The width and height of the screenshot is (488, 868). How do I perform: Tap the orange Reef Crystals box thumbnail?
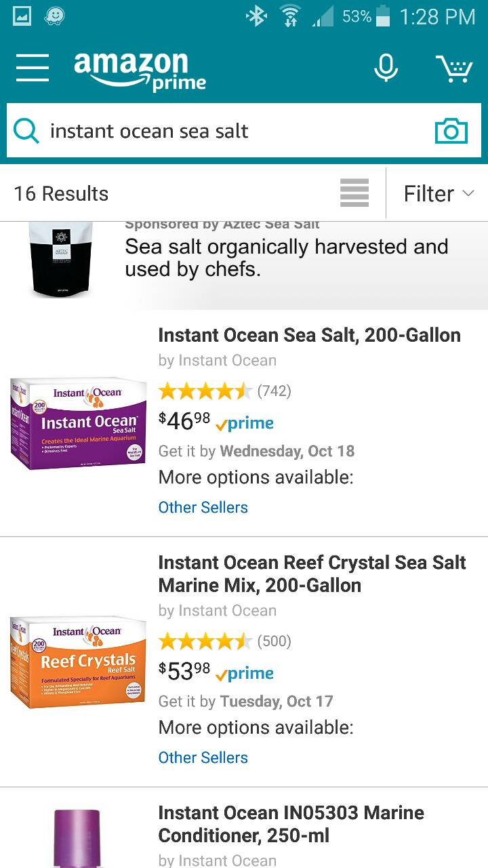click(x=78, y=661)
